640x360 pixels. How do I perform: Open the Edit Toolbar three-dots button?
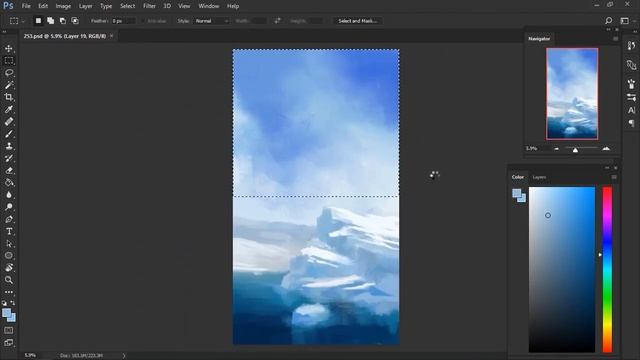[x=9, y=292]
